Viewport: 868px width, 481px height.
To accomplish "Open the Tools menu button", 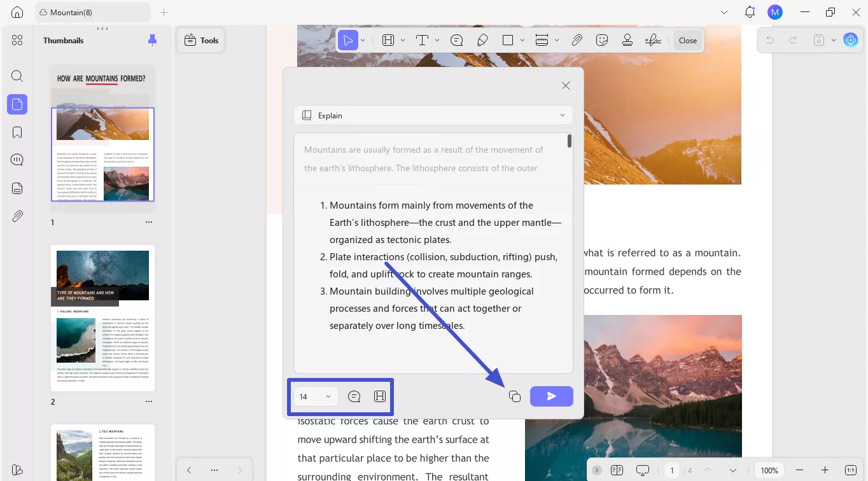I will click(200, 40).
